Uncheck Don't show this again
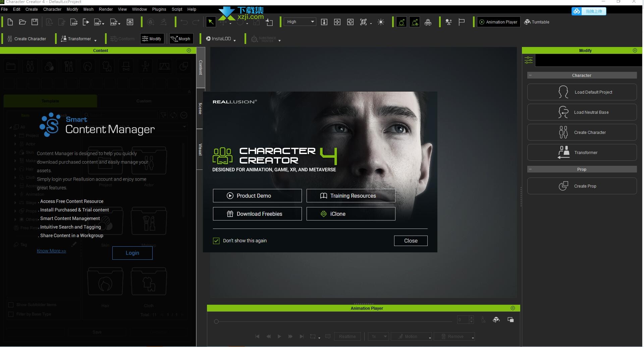This screenshot has height=347, width=644. [216, 241]
